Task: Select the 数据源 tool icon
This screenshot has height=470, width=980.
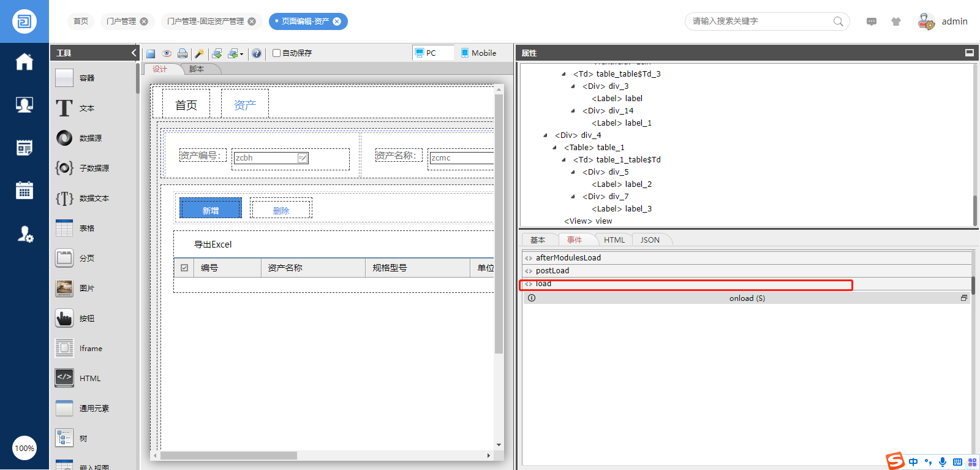Action: click(x=64, y=138)
